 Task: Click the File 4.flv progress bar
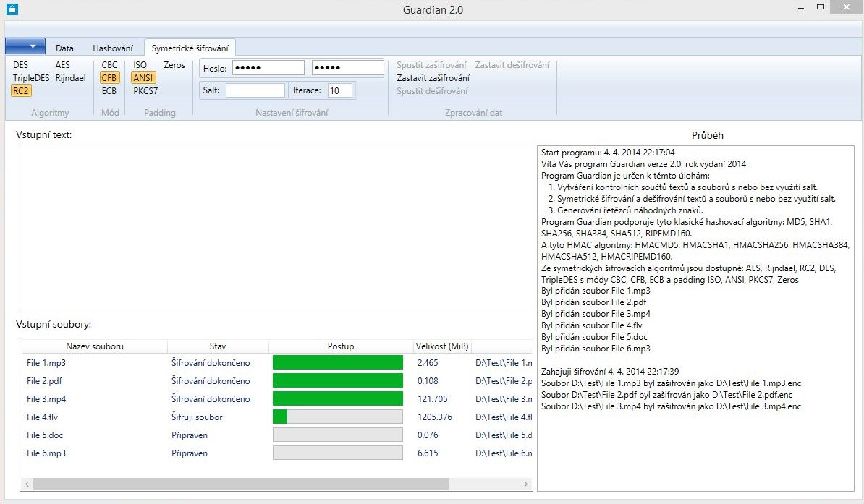click(338, 417)
